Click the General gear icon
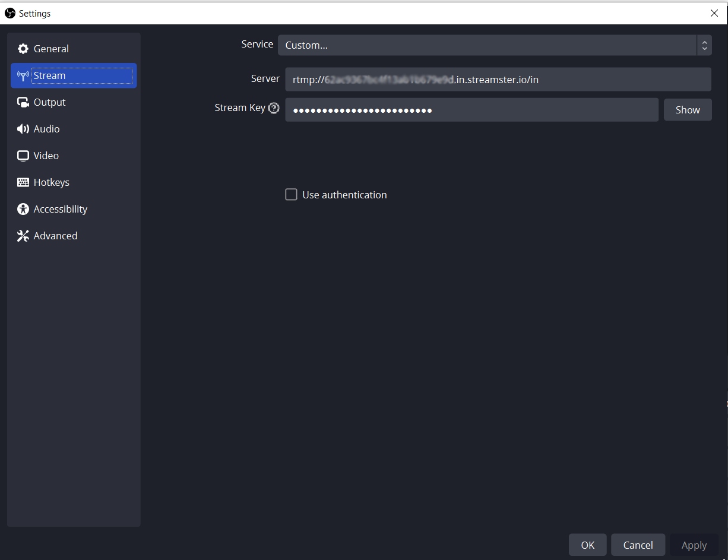728x560 pixels. (x=23, y=48)
